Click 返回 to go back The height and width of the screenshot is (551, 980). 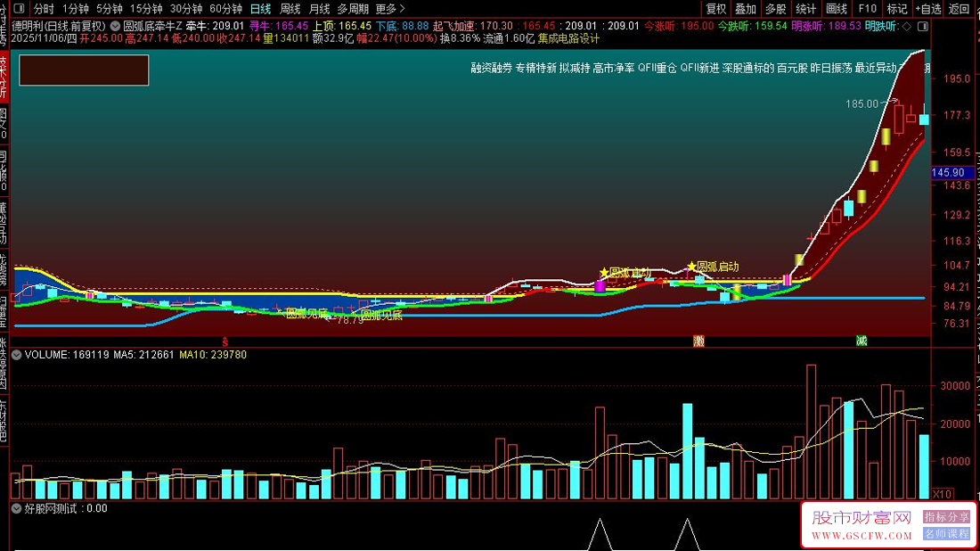[x=959, y=9]
